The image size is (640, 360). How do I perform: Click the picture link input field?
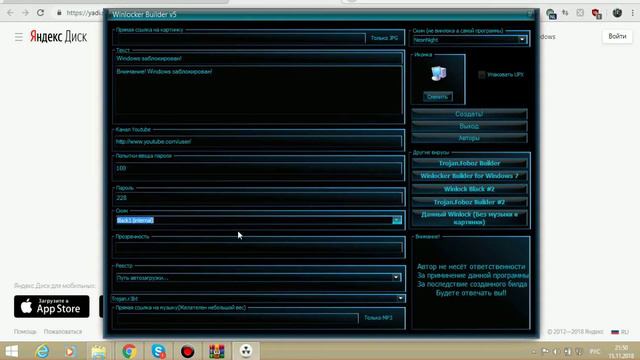(x=240, y=38)
